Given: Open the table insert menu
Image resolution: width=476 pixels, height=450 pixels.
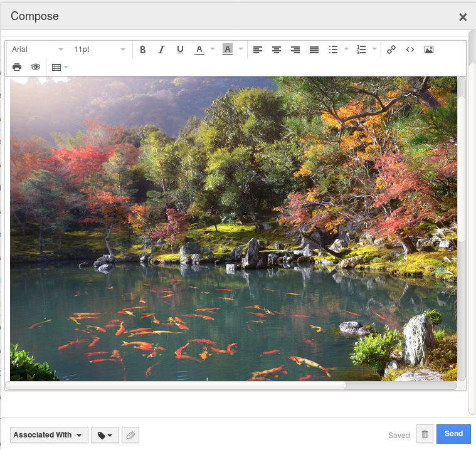Looking at the screenshot, I should coord(60,67).
